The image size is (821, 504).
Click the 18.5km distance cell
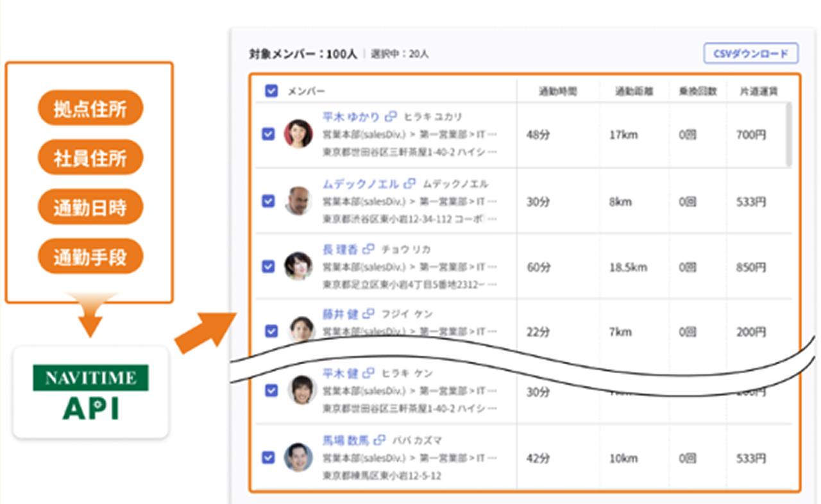[x=628, y=267]
